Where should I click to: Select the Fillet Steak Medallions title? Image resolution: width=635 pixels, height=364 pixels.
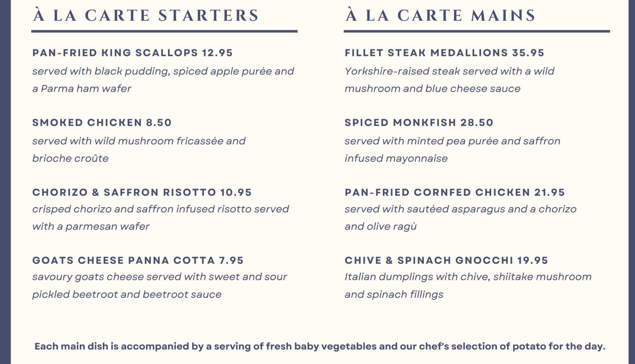tap(444, 53)
